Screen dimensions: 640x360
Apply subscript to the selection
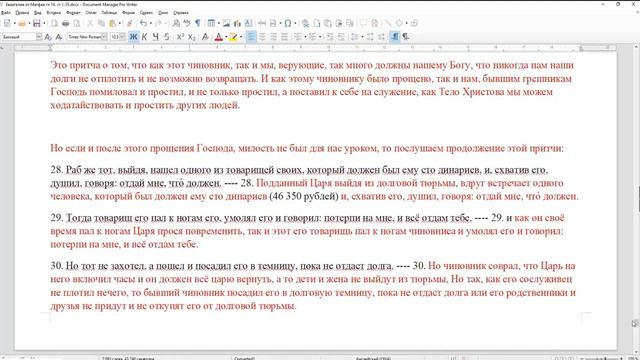[191, 37]
